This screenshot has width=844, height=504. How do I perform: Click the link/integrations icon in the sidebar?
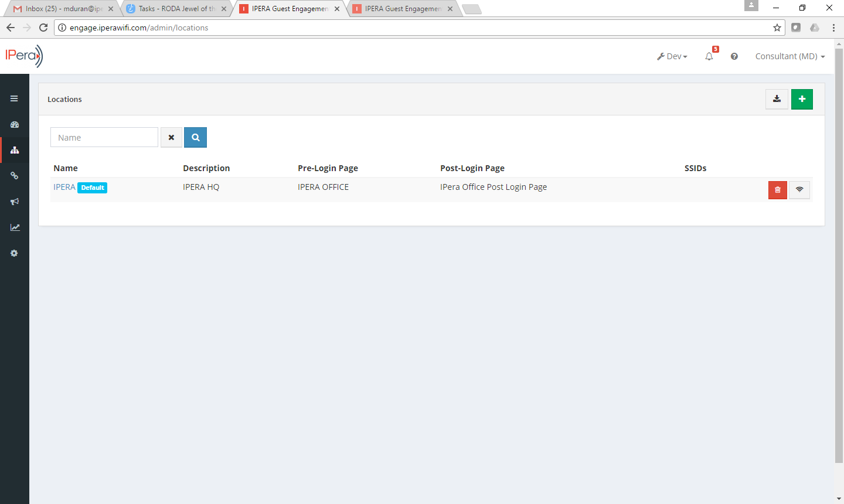(x=15, y=176)
